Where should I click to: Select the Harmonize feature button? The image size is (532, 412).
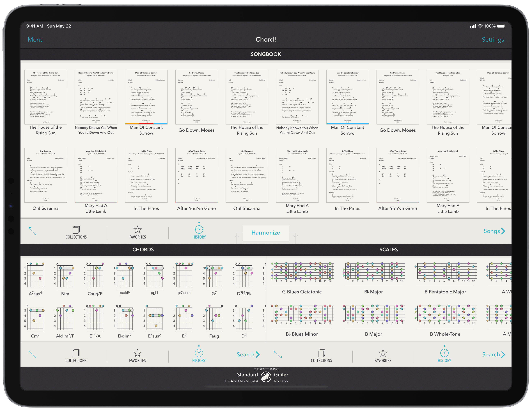(266, 233)
